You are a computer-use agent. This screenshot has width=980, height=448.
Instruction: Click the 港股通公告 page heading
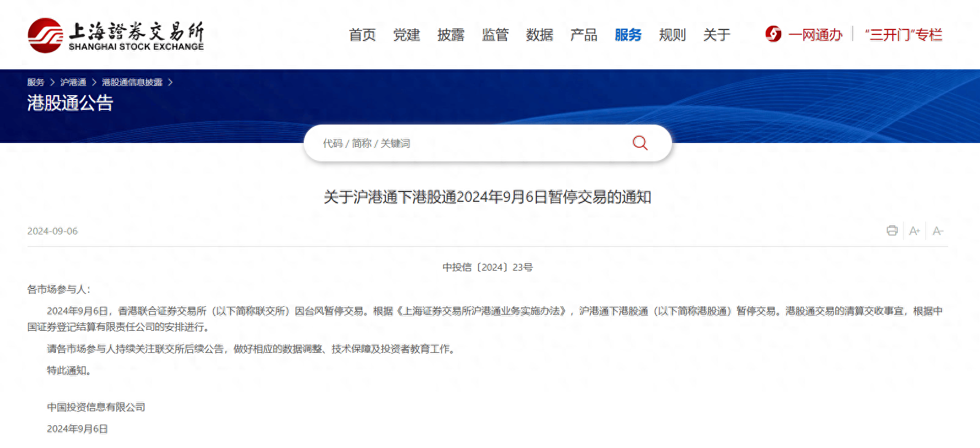(70, 103)
